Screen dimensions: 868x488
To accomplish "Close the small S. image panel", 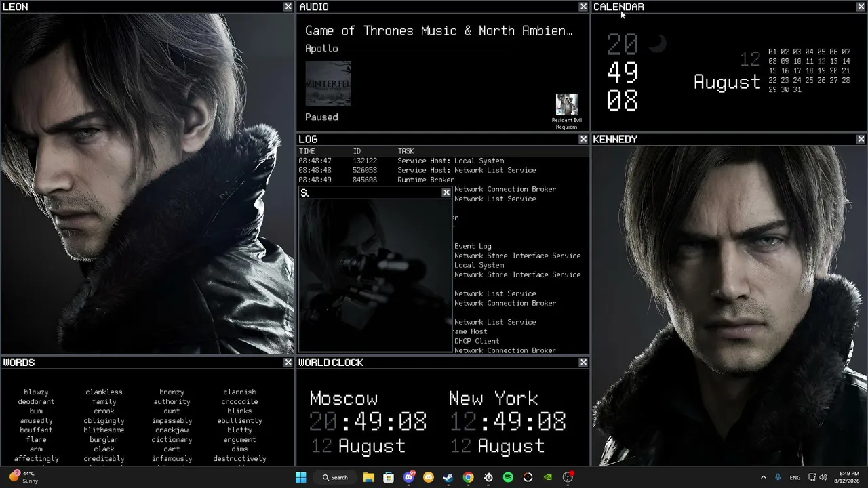I will 446,192.
